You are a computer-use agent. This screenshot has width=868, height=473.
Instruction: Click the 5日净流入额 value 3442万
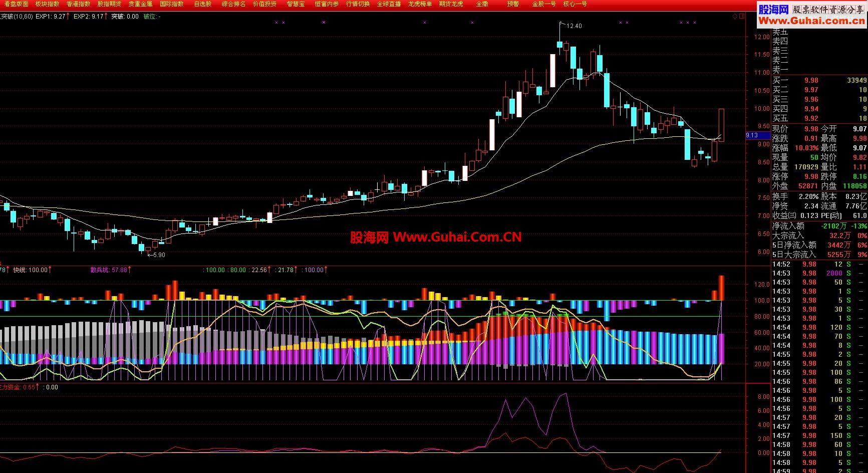click(840, 245)
